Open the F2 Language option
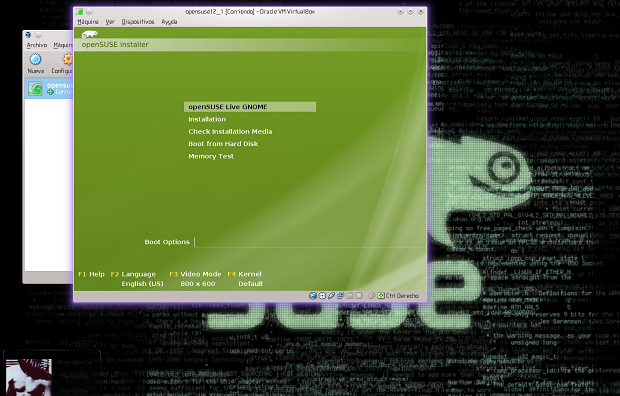620x396 pixels. pyautogui.click(x=133, y=274)
